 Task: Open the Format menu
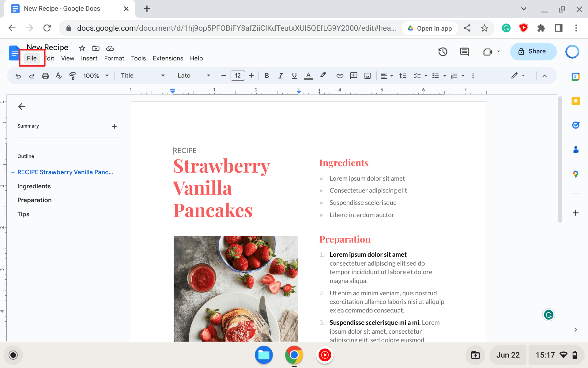coord(114,58)
